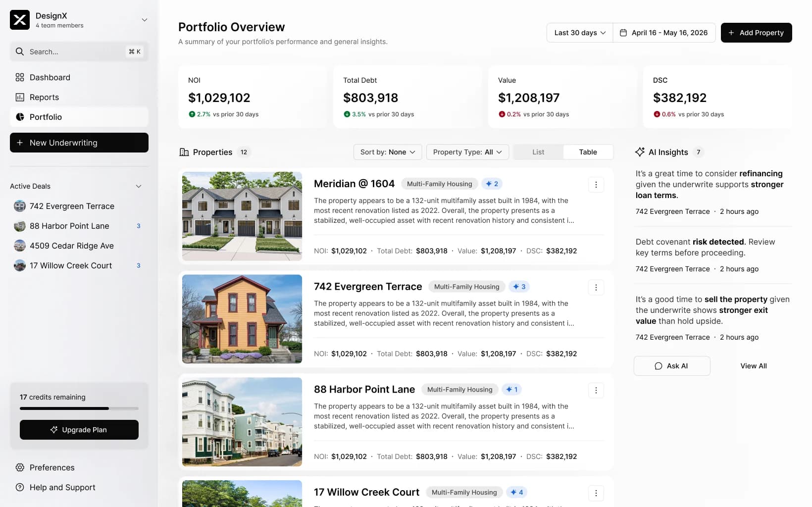Click AI badge on 88 Harbor Point Lane card
This screenshot has width=812, height=507.
(x=511, y=390)
